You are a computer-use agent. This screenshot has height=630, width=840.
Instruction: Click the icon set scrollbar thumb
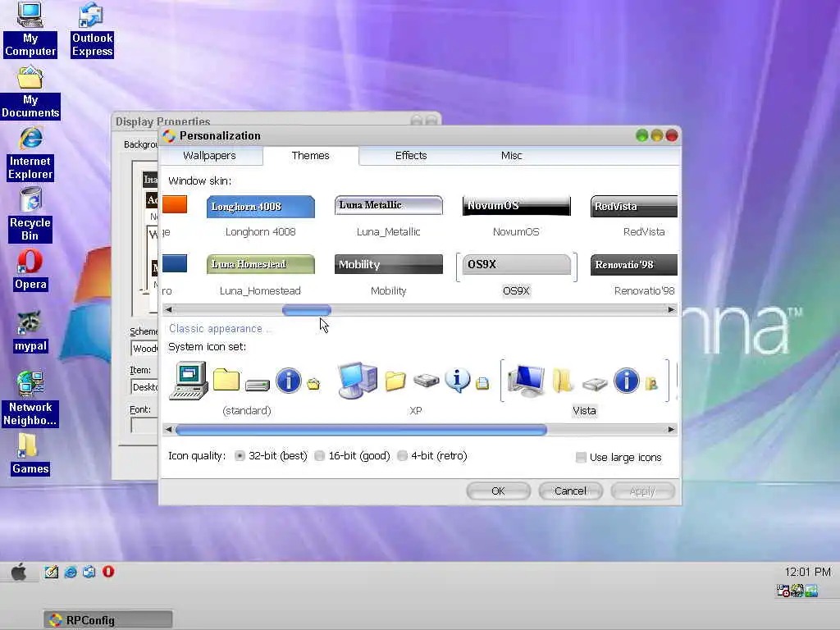pos(361,429)
